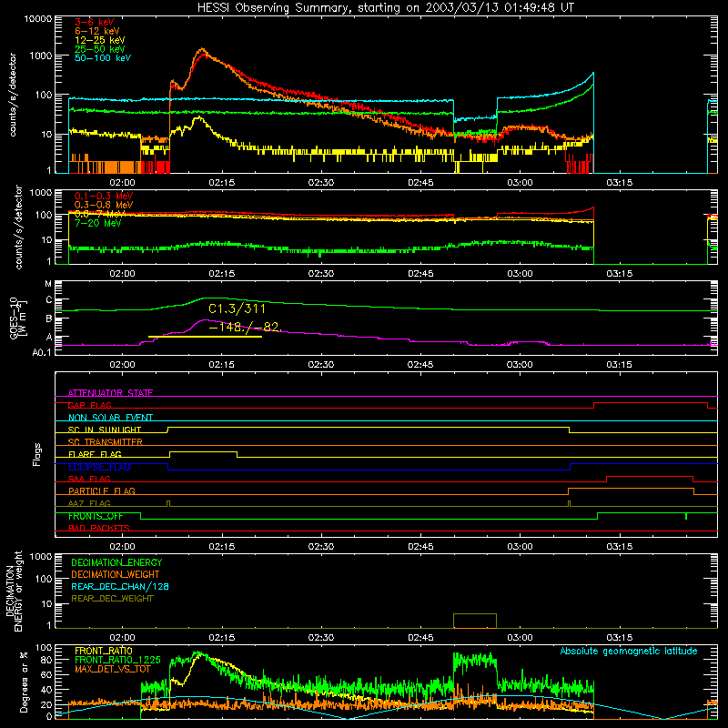This screenshot has height=728, width=728.
Task: Select the ECLIPSE_FLAG label
Action: click(99, 467)
